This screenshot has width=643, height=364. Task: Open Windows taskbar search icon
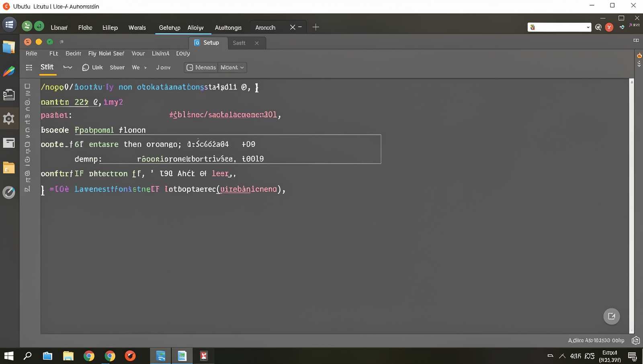[x=27, y=356]
